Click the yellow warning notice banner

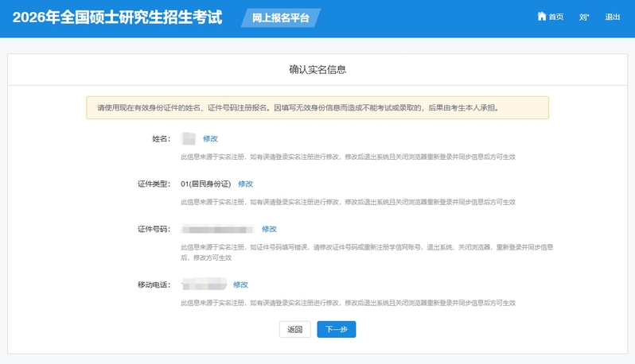[317, 107]
